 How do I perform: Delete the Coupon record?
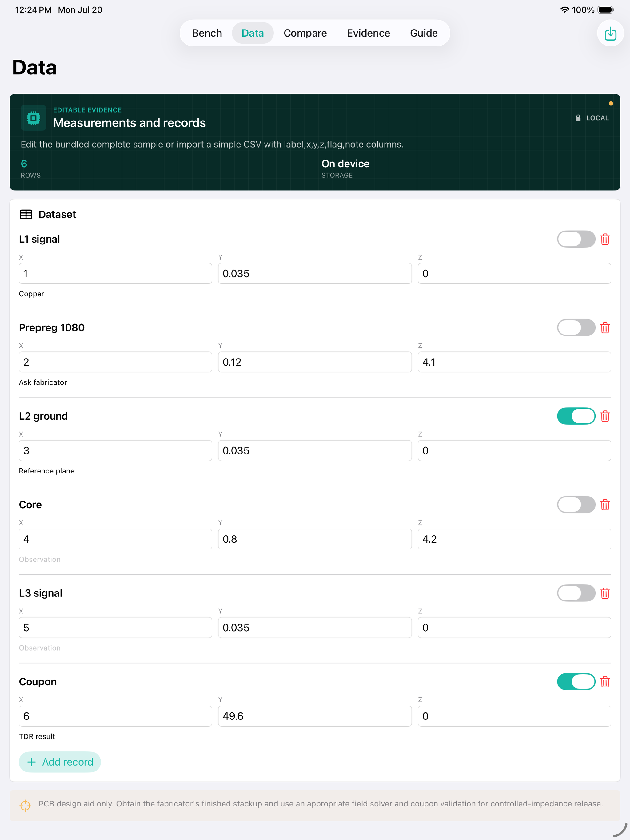(x=605, y=682)
